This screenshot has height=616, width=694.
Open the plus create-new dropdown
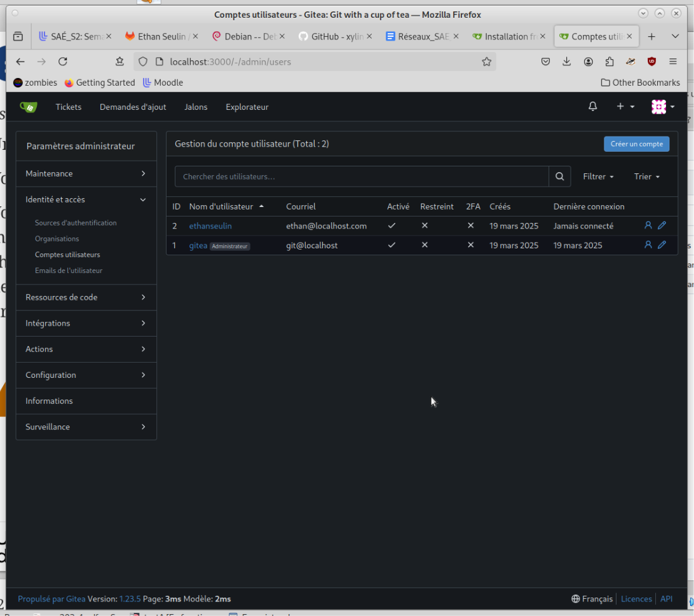[625, 107]
